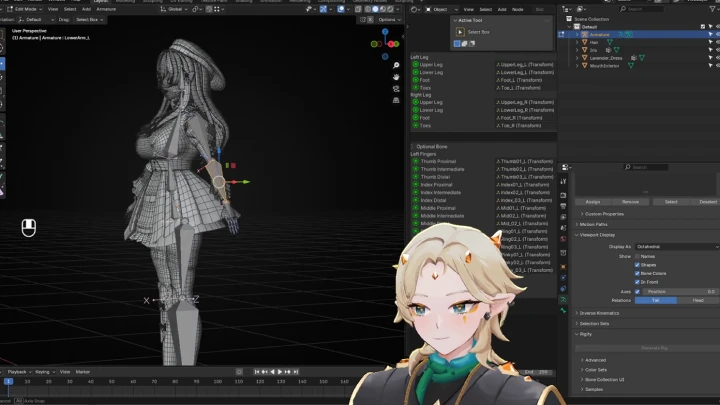The height and width of the screenshot is (405, 720).
Task: Open the Node menu in the middle editor
Action: (518, 9)
